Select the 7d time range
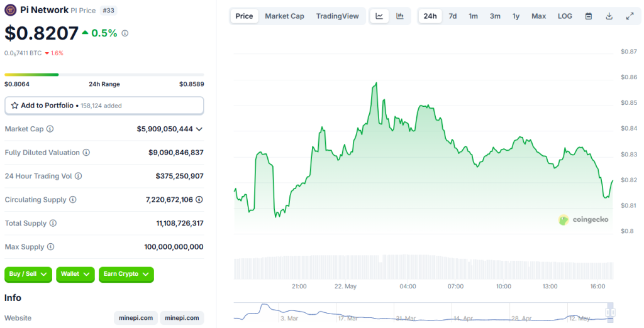Screen dimensions: 644x328 453,16
